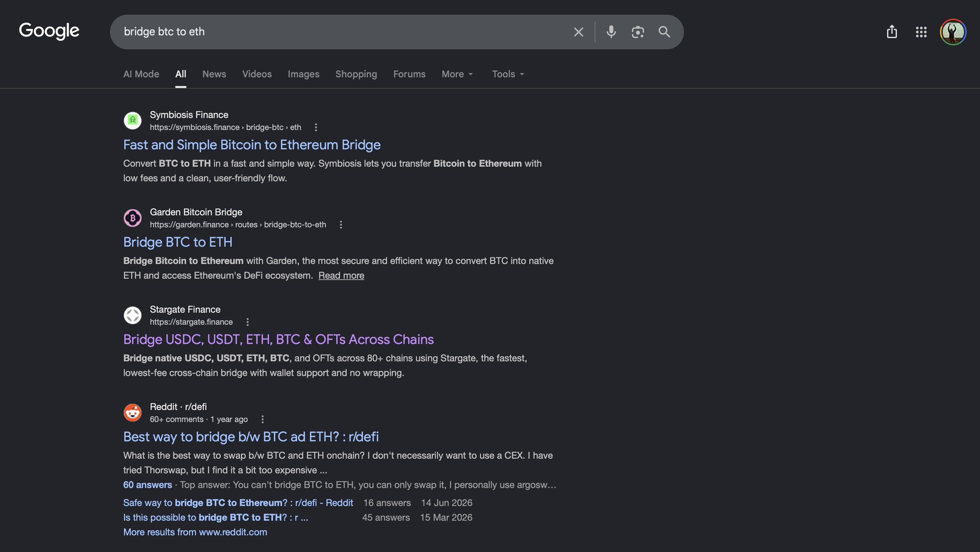
Task: Click the Garden Bitcoin Bridge favicon
Action: pyautogui.click(x=132, y=218)
